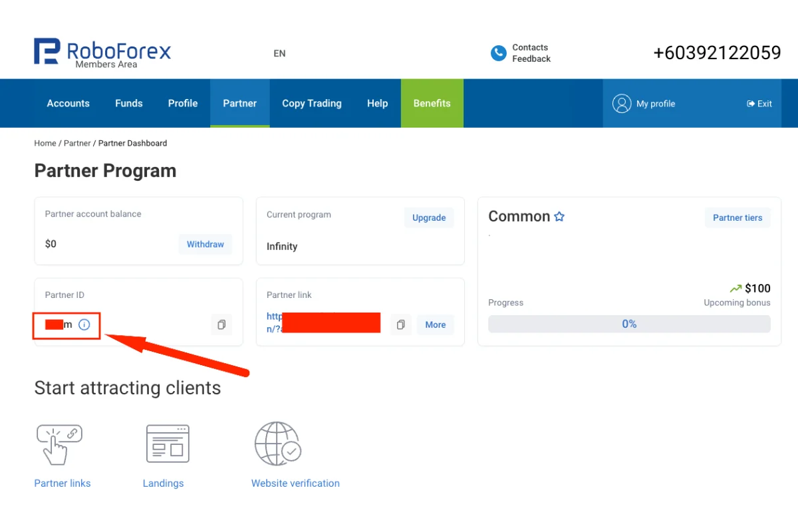This screenshot has height=532, width=798.
Task: Click the Current program label
Action: coord(299,215)
